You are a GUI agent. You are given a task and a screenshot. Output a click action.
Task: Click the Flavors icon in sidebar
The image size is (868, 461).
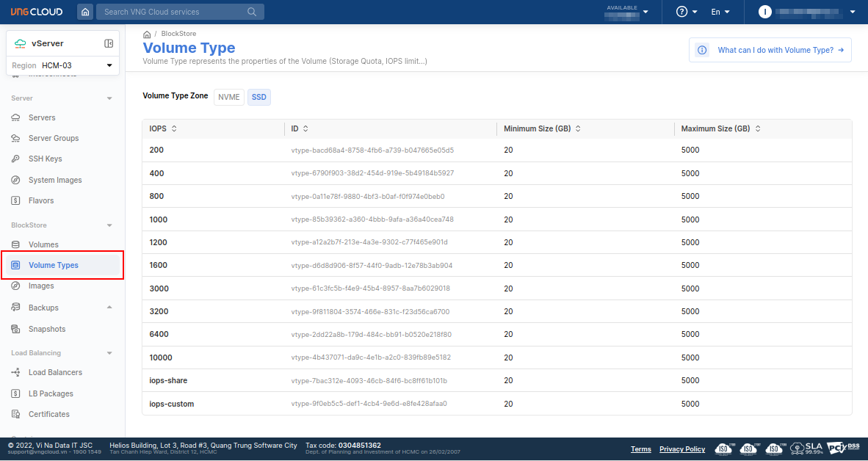pyautogui.click(x=15, y=200)
